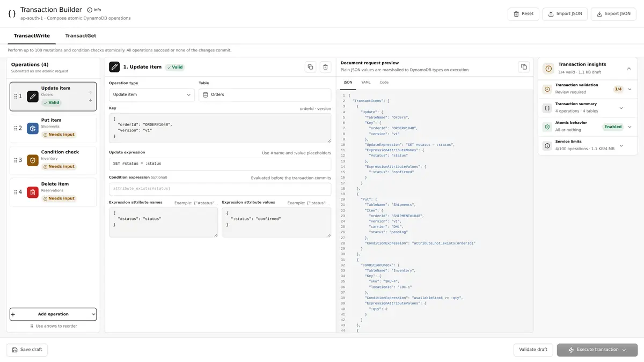The height and width of the screenshot is (362, 644).
Task: Click the Operations (4) heading
Action: click(x=30, y=64)
